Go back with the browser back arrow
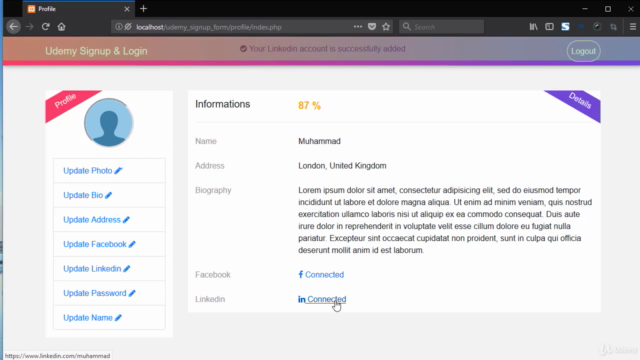Image resolution: width=640 pixels, height=360 pixels. click(x=13, y=27)
